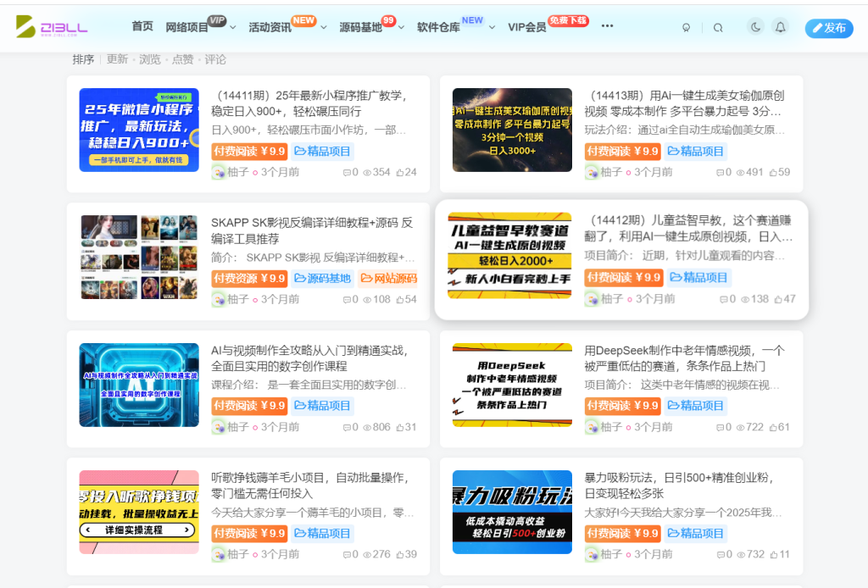This screenshot has width=868, height=588.
Task: Click 柚子's avatar on the first post
Action: click(x=218, y=171)
